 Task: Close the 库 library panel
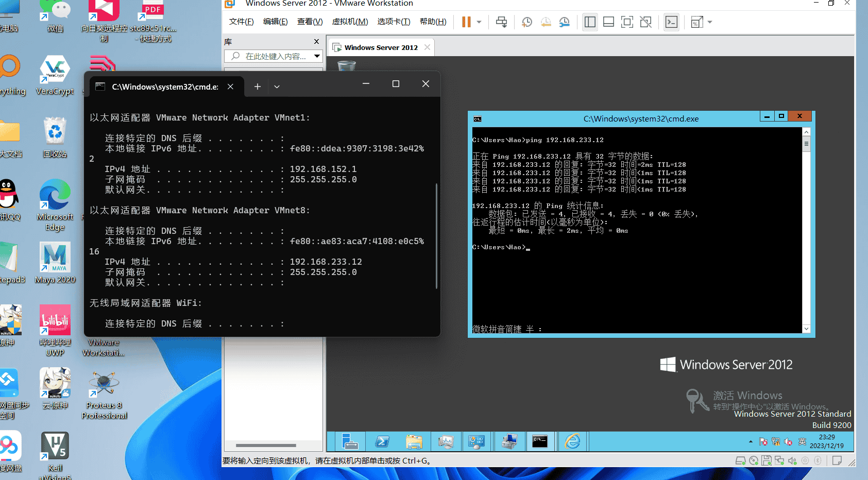click(316, 42)
